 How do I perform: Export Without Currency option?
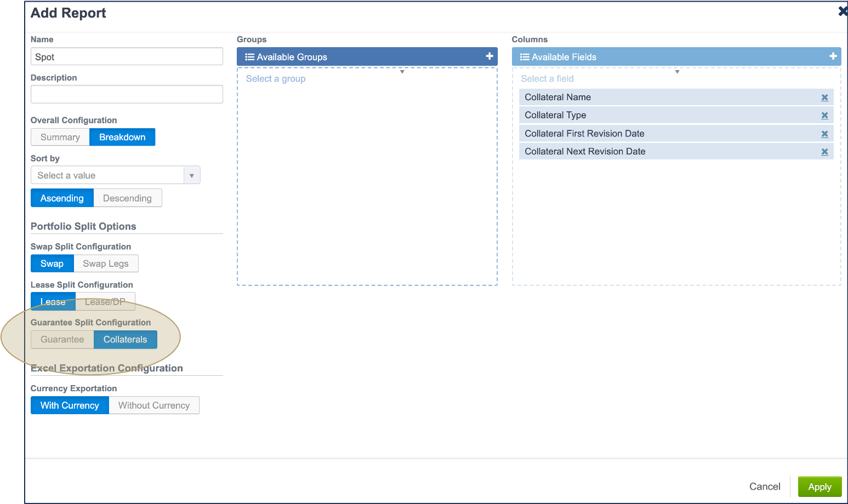click(154, 405)
